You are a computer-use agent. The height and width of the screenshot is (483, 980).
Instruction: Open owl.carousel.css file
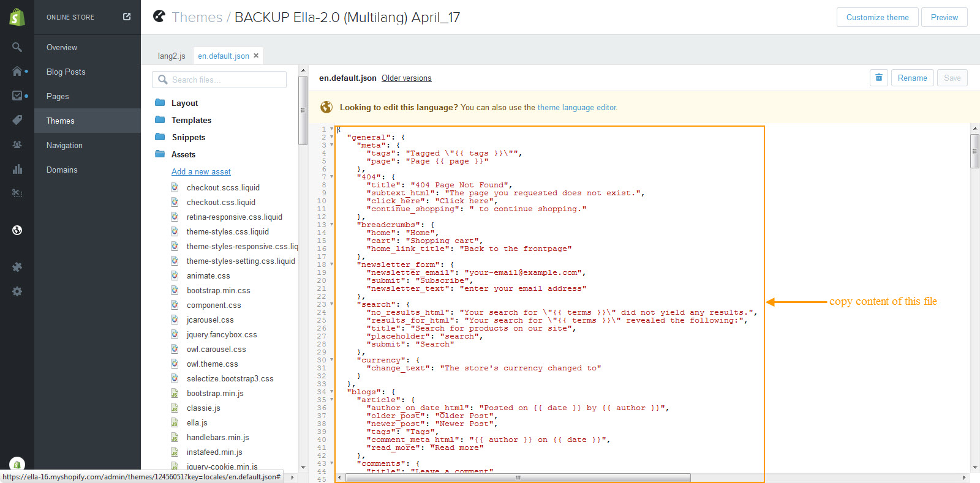click(216, 349)
